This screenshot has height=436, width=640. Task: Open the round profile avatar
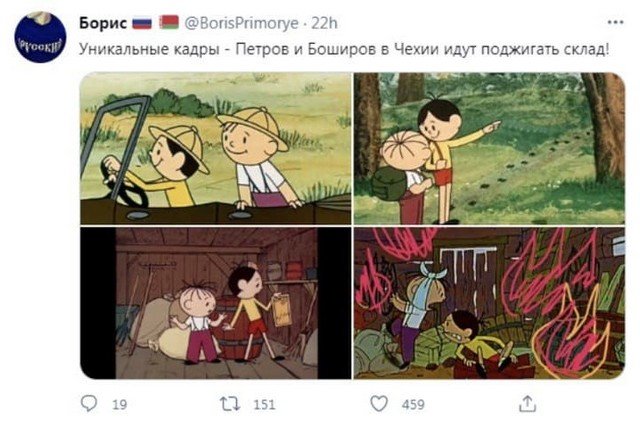pos(40,38)
